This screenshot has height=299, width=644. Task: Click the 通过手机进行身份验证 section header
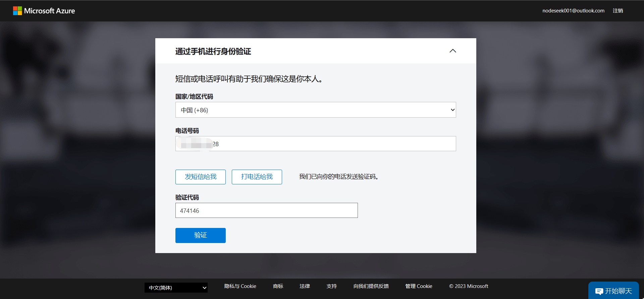click(213, 51)
